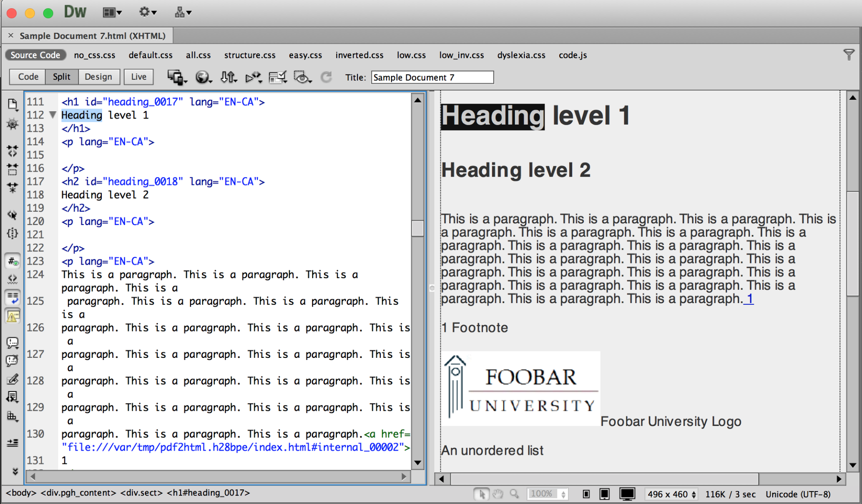Click the Visual Aids eye icon
The height and width of the screenshot is (504, 862).
tap(302, 77)
